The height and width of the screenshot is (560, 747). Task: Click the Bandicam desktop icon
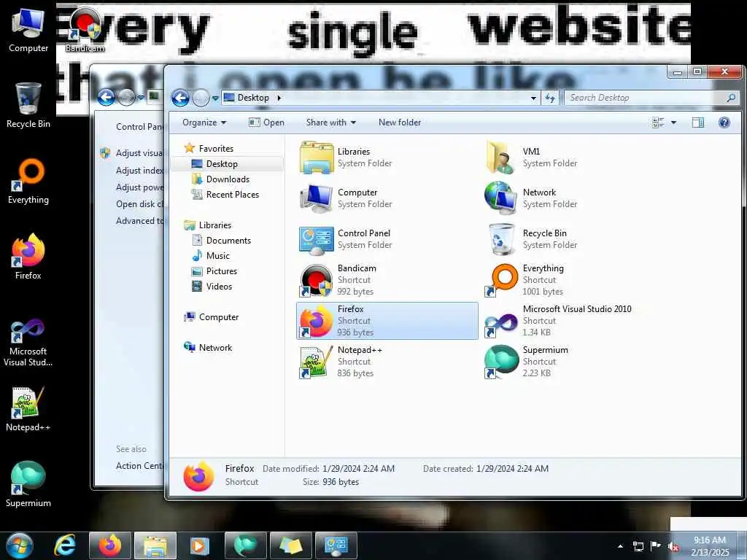click(x=85, y=31)
